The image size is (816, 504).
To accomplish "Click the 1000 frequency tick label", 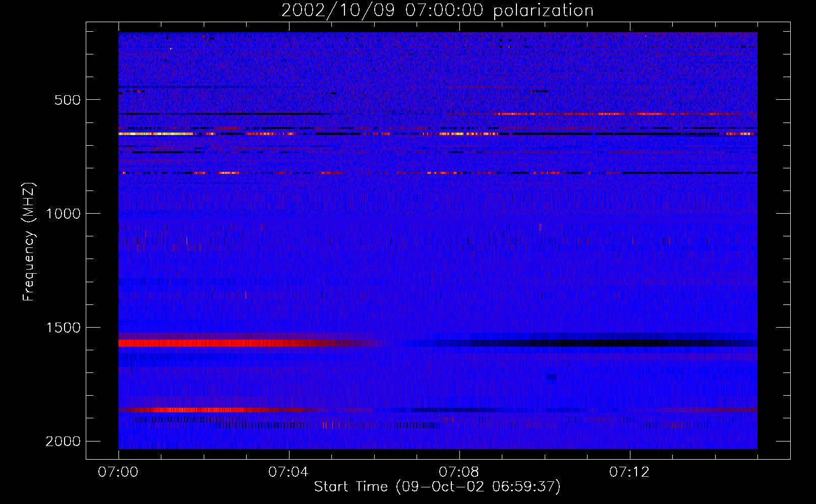I will 63,214.
